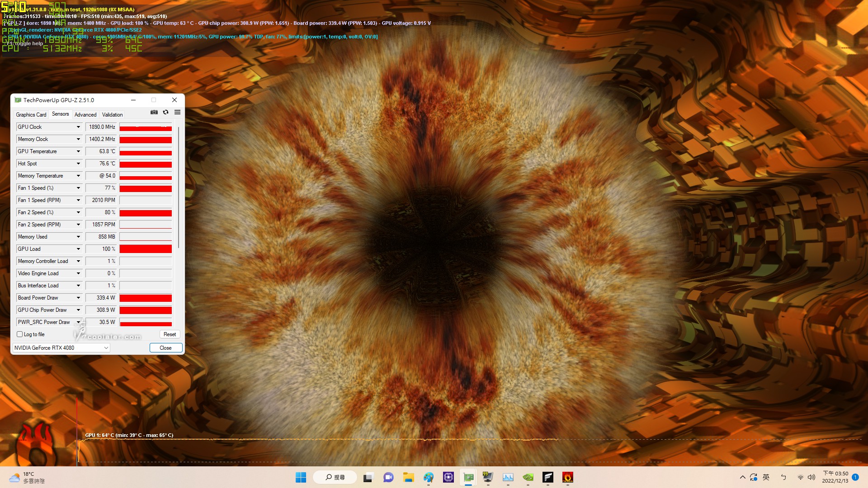Expand the GPU Clock sensor dropdown
The image size is (868, 488).
click(78, 127)
